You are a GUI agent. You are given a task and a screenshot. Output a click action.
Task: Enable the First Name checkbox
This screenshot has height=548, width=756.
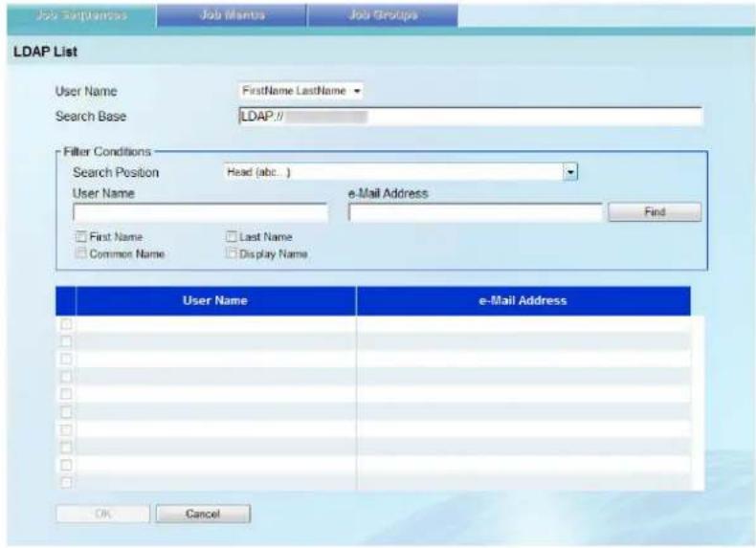pyautogui.click(x=81, y=236)
